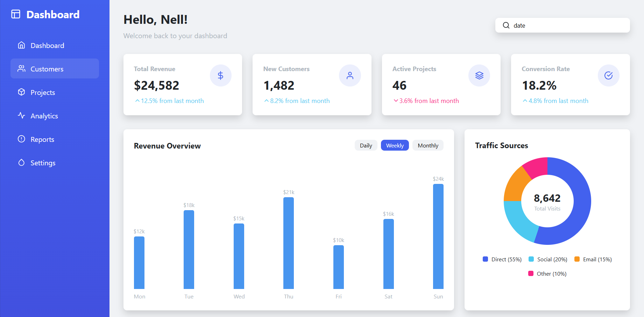Click the activity pulse icon beside Analytics
Image resolution: width=644 pixels, height=317 pixels.
[21, 116]
